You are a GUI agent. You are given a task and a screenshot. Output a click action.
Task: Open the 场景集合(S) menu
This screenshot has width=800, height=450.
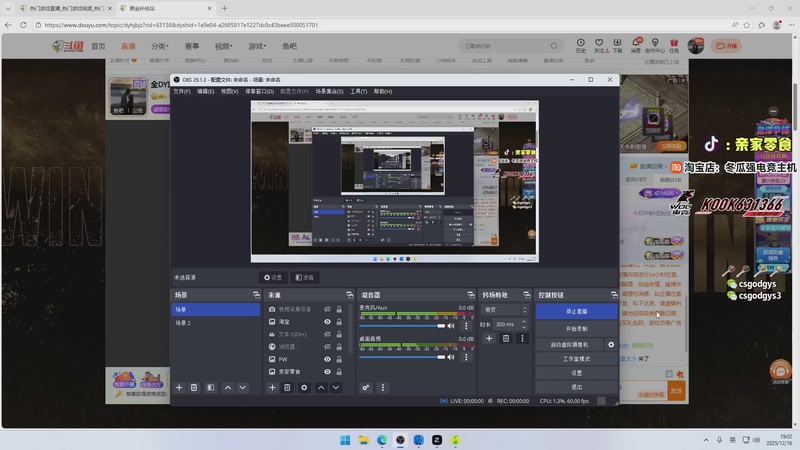click(x=328, y=91)
